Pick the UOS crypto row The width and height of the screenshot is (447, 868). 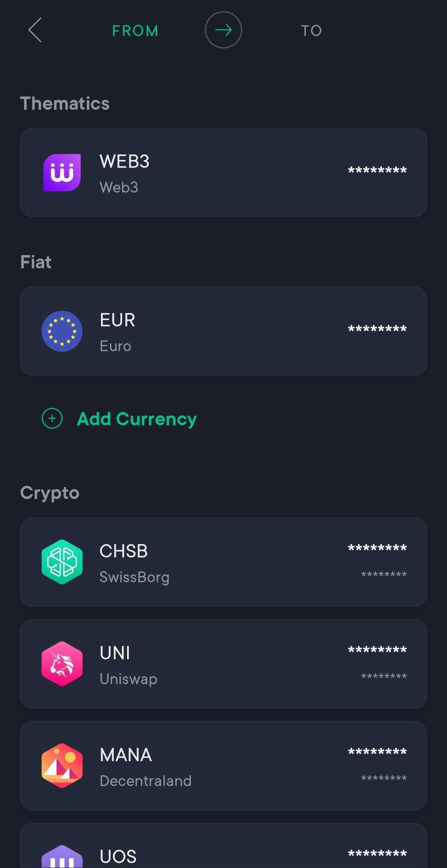[223, 846]
